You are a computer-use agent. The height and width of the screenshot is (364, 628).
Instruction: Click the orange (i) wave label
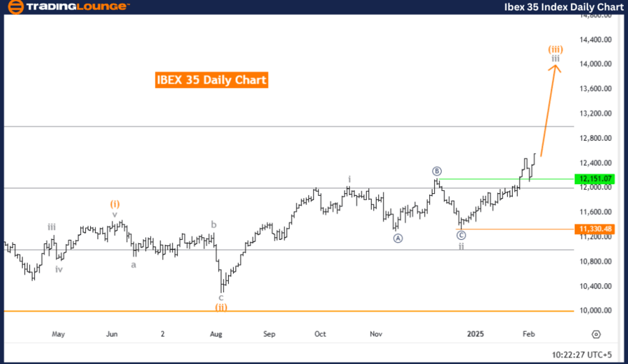point(115,204)
